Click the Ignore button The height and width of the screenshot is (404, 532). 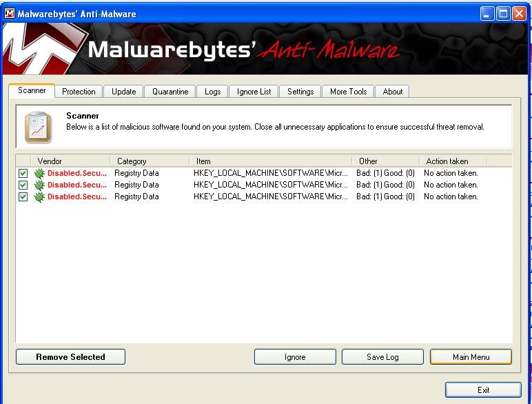pyautogui.click(x=295, y=357)
